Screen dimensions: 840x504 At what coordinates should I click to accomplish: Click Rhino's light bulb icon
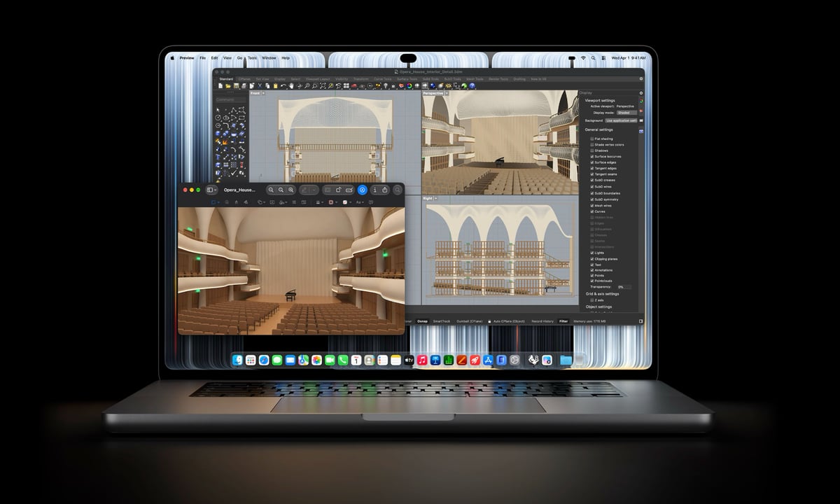386,85
